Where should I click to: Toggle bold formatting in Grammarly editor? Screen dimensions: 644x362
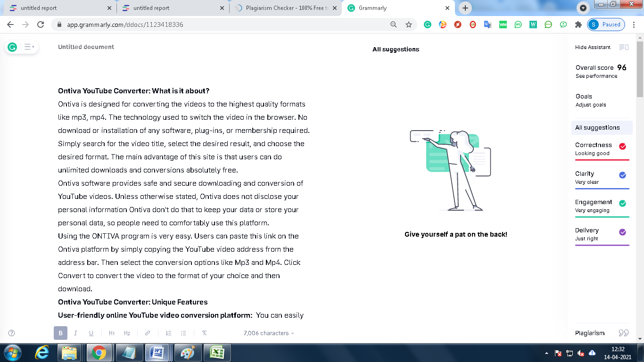pyautogui.click(x=60, y=333)
